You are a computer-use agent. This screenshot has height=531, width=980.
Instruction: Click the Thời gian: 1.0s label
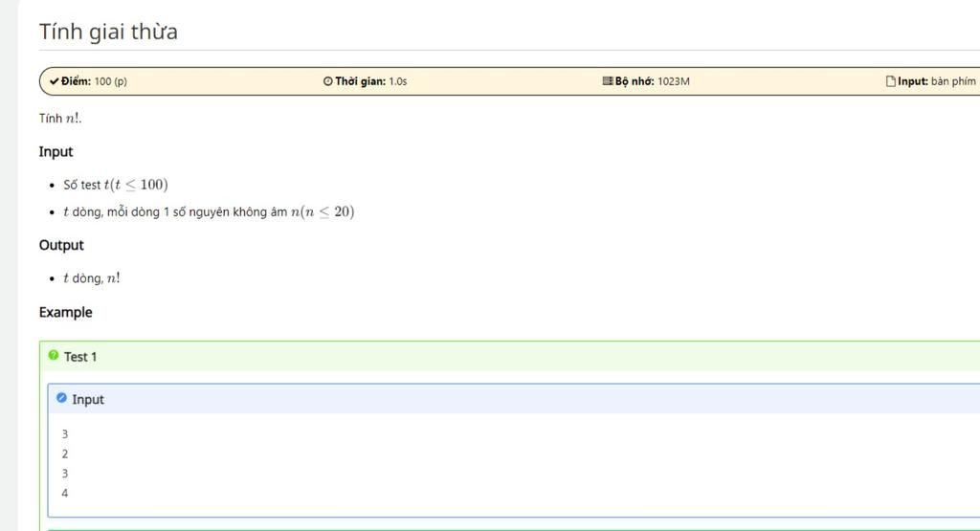pyautogui.click(x=370, y=81)
